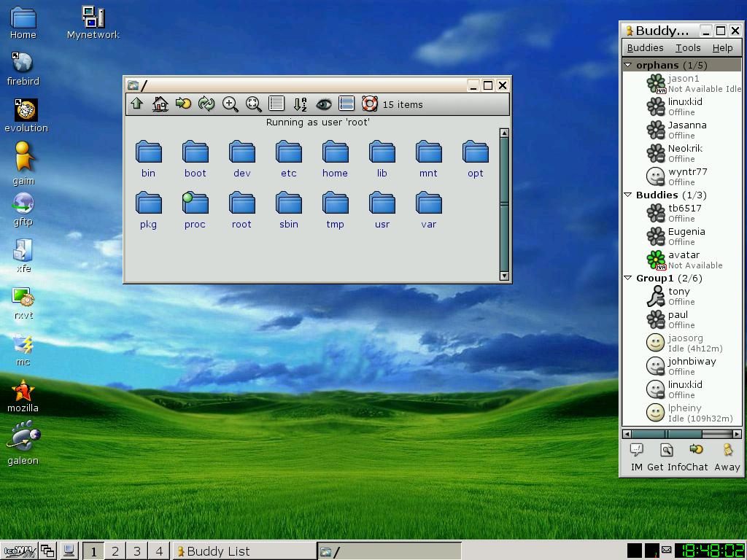747x560 pixels.
Task: Collapse the orphans buddy group
Action: [x=628, y=65]
